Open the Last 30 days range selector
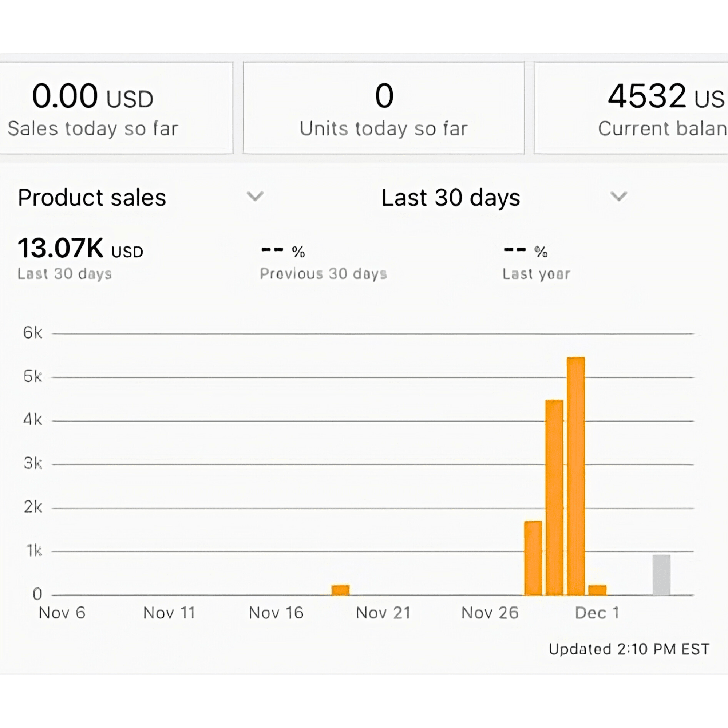The height and width of the screenshot is (728, 728). [x=450, y=197]
